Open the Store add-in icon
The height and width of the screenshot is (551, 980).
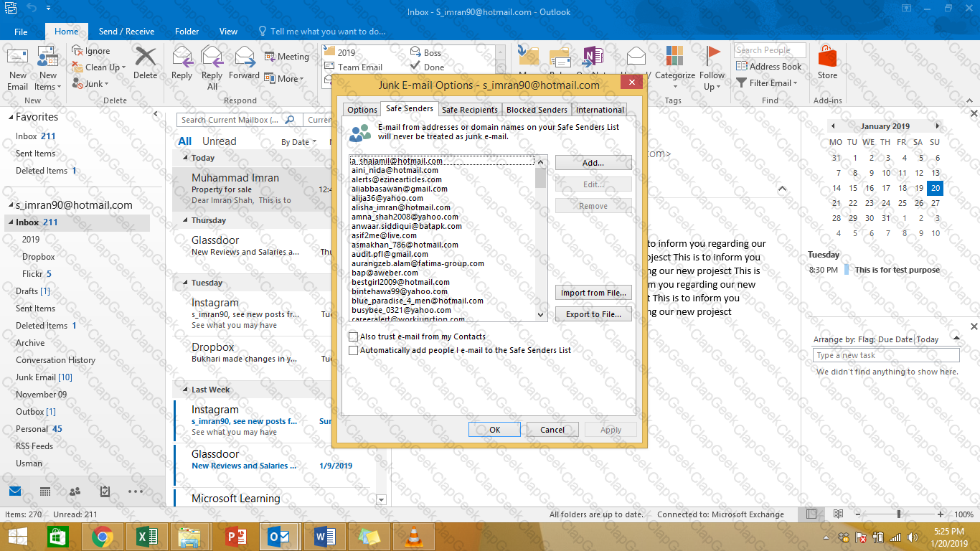(x=827, y=63)
